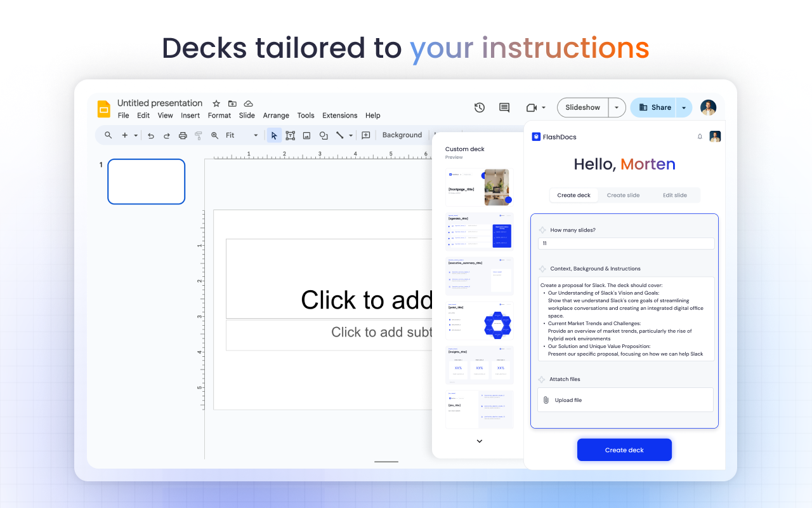Undo the last action
Viewport: 812px width, 508px height.
[x=150, y=135]
